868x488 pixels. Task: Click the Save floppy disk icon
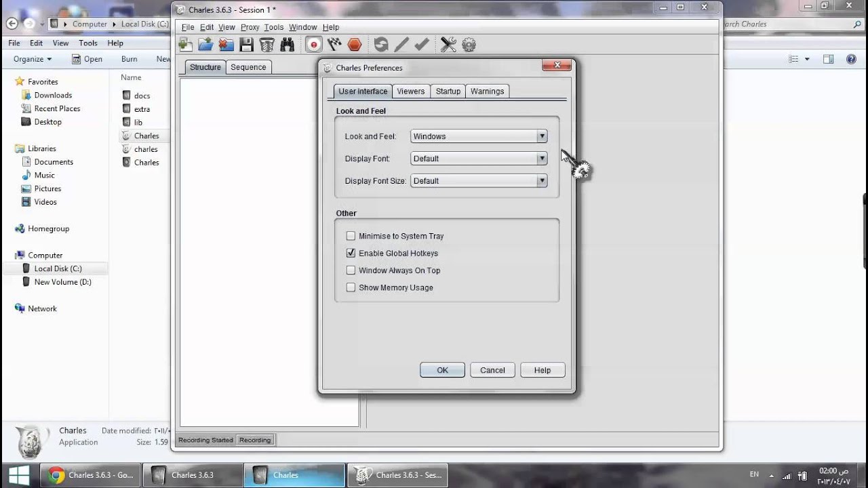[246, 45]
